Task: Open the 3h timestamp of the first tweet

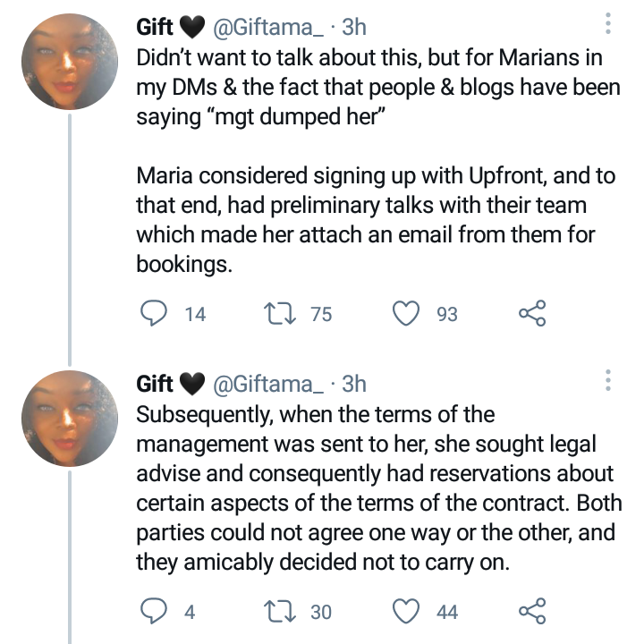Action: [x=354, y=28]
